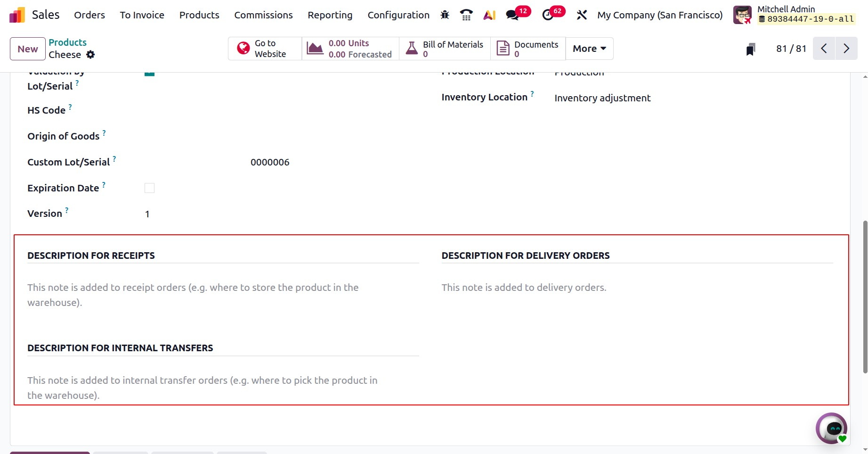Open the messages conversations icon
Screen dimensions: 868x454
pos(512,15)
